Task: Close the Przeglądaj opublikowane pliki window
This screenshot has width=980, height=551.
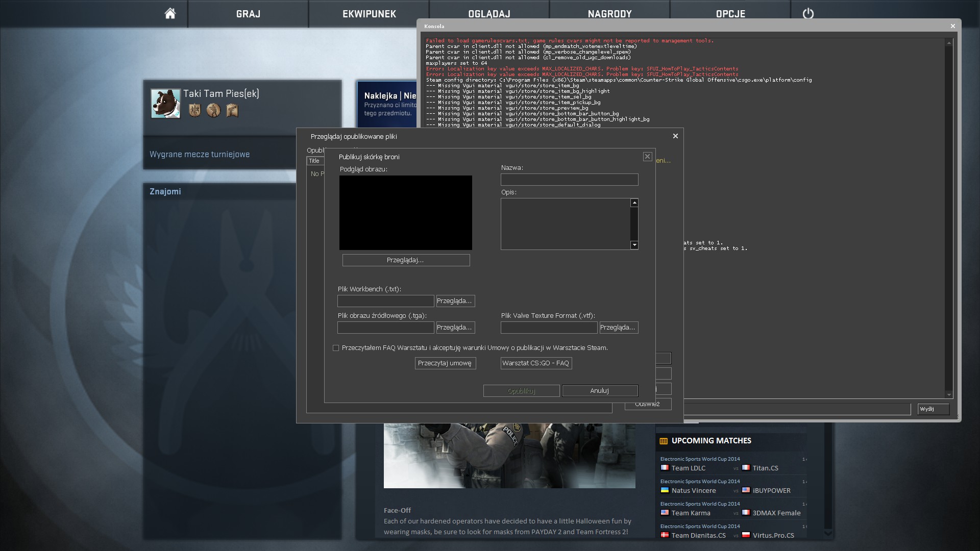Action: (x=675, y=136)
